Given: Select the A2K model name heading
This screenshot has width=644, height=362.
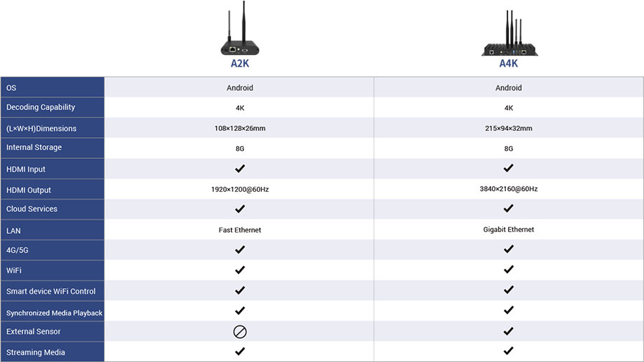Looking at the screenshot, I should 240,64.
